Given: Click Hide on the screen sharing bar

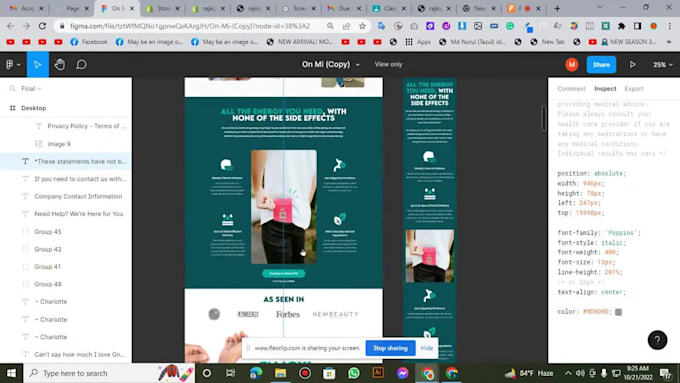Looking at the screenshot, I should (427, 348).
